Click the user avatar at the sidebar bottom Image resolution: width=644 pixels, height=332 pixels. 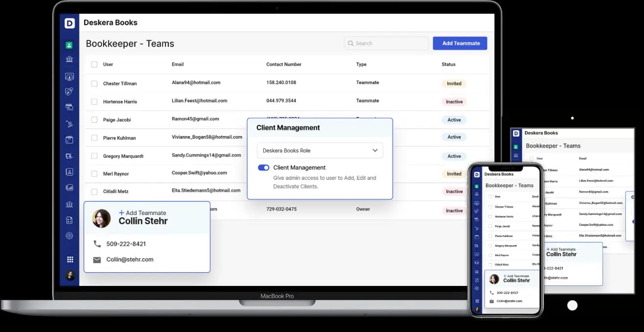[x=70, y=275]
